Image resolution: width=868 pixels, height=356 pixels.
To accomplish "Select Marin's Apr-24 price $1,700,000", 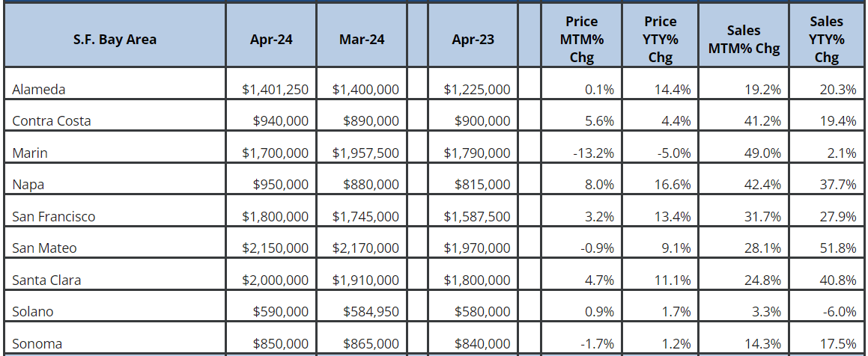I will (275, 153).
